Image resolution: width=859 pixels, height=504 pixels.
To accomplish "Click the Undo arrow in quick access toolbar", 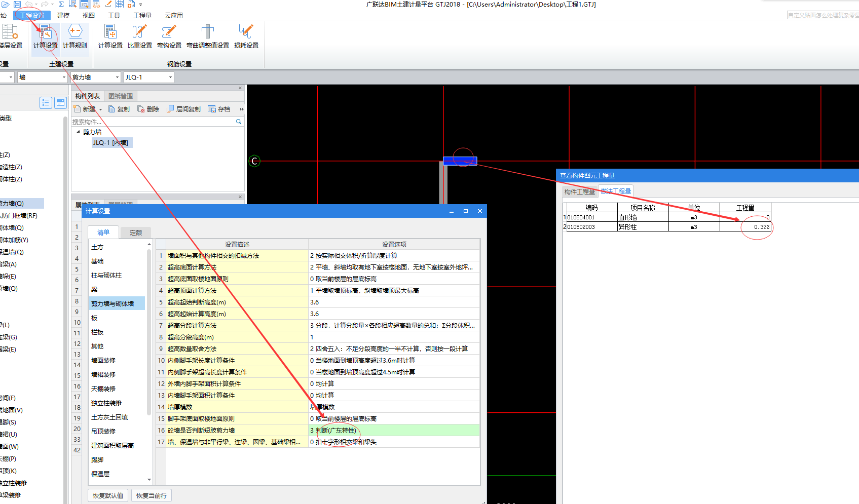I will (29, 4).
